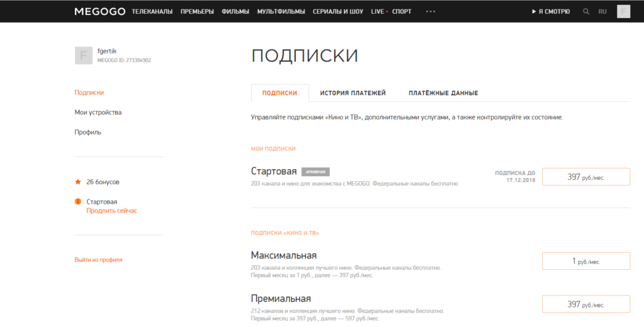Click the fgertik profile avatar thumbnail

point(84,55)
